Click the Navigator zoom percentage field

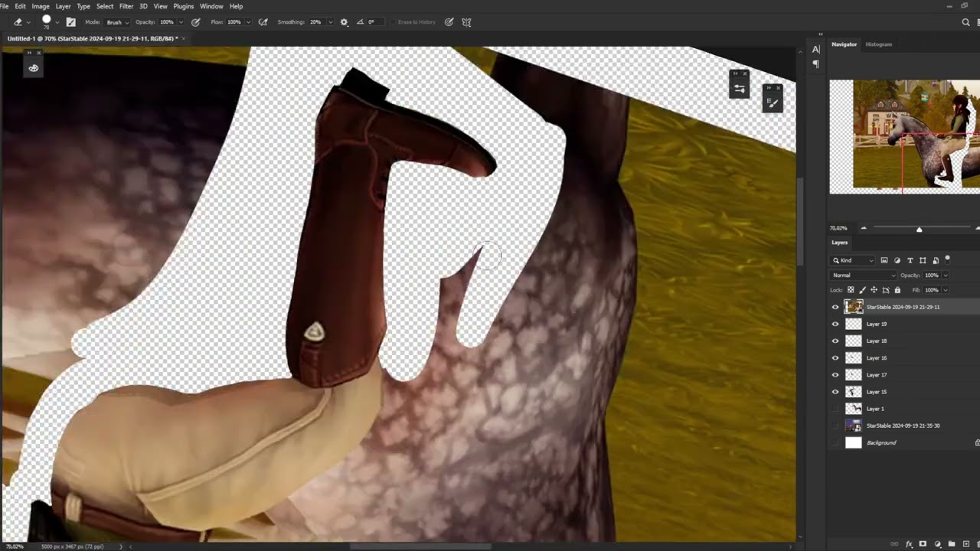click(x=839, y=228)
